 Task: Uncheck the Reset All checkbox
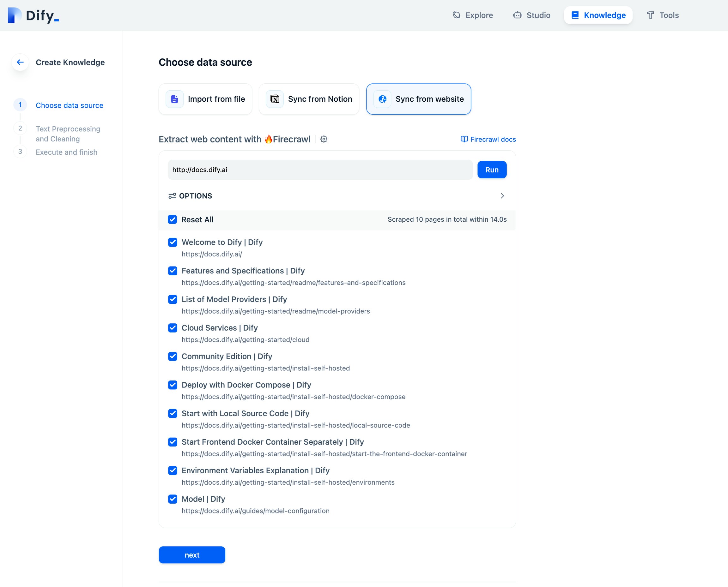173,219
